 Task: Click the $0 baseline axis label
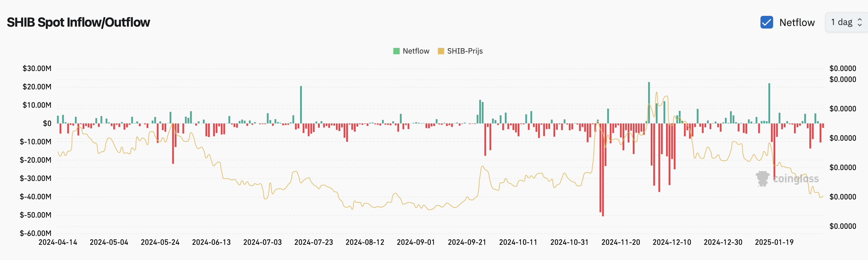click(47, 123)
